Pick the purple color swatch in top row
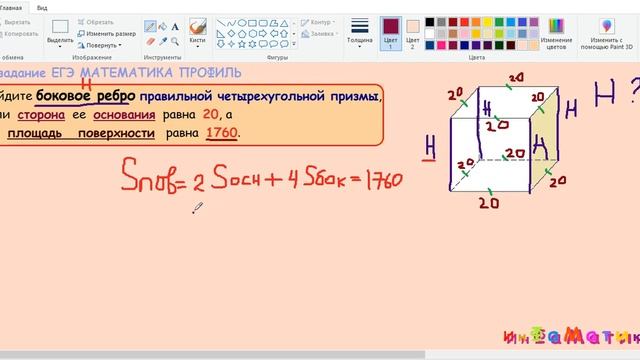 [x=534, y=22]
